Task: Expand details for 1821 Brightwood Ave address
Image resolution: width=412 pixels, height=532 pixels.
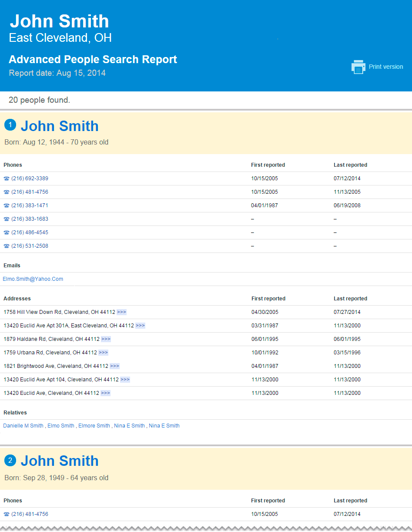Action: tap(114, 366)
